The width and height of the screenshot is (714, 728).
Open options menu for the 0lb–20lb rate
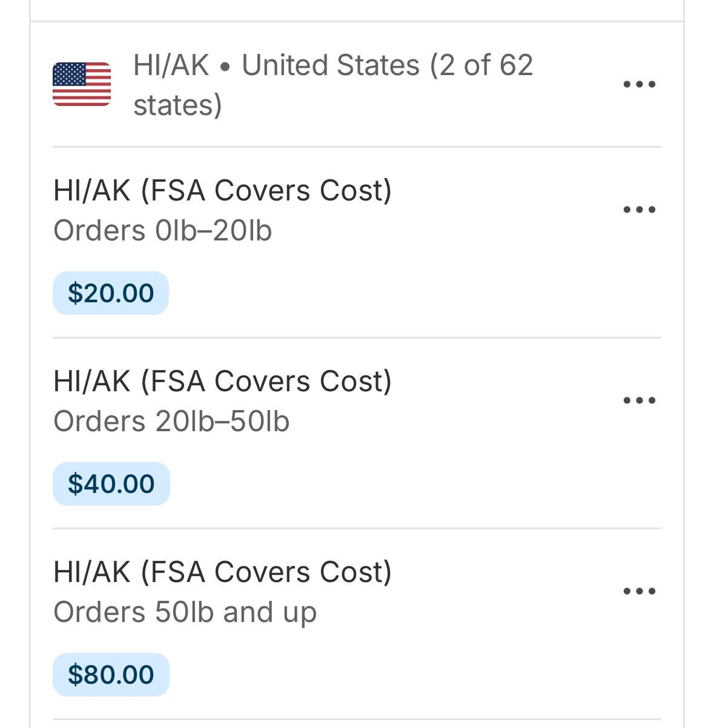coord(640,210)
